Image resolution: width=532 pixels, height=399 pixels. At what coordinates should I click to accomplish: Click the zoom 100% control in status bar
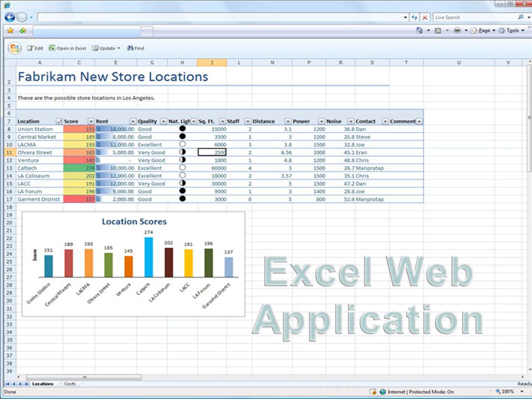[x=510, y=392]
